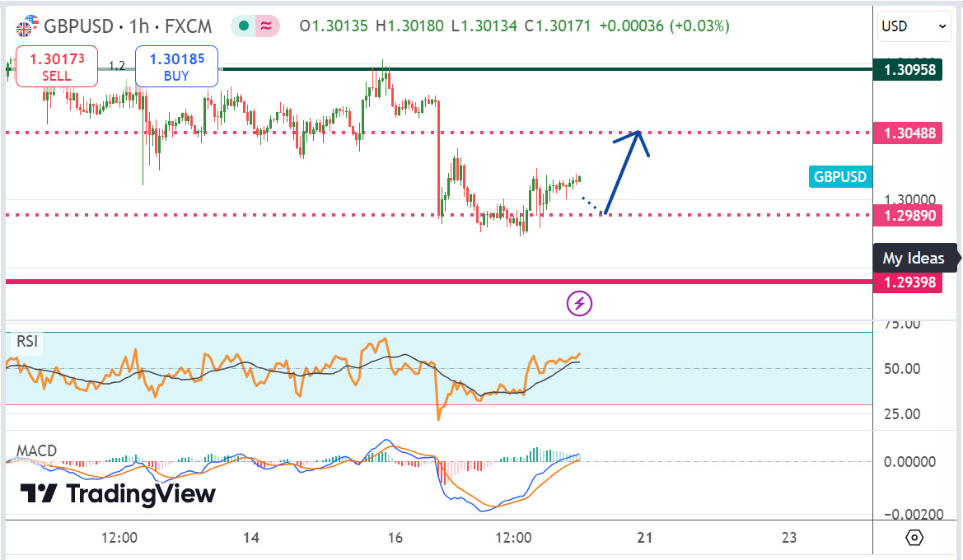Click the pink approximately-equal status icon

(x=266, y=26)
